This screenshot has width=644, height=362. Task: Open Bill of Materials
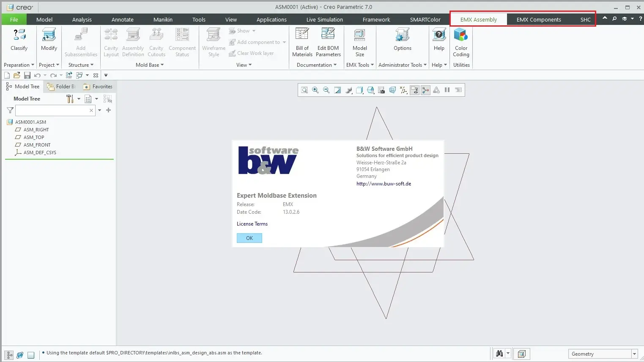click(302, 35)
